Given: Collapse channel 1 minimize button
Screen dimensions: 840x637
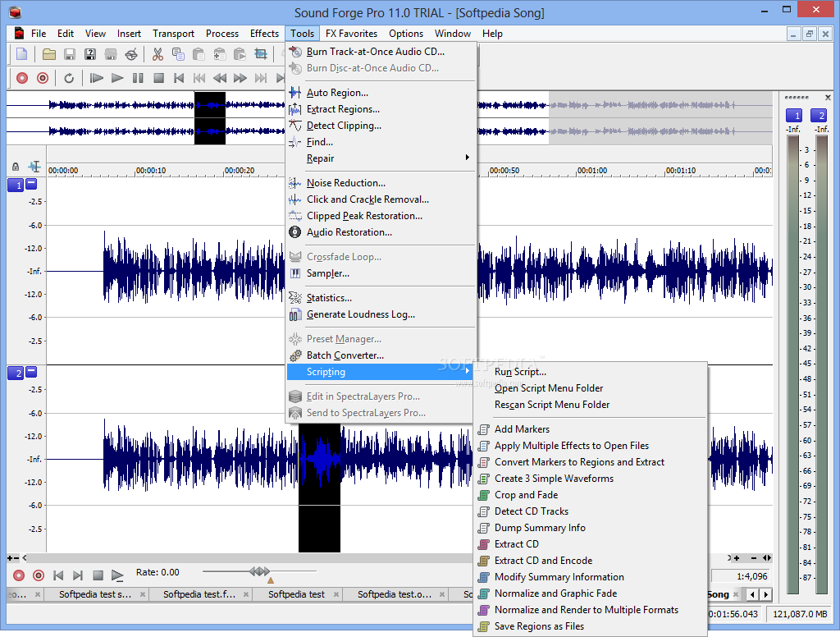Looking at the screenshot, I should [x=32, y=184].
